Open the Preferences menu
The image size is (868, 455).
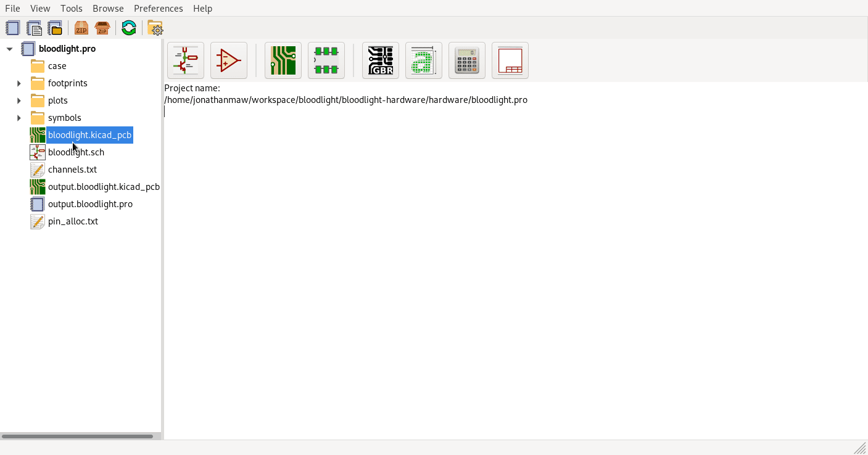click(x=159, y=8)
